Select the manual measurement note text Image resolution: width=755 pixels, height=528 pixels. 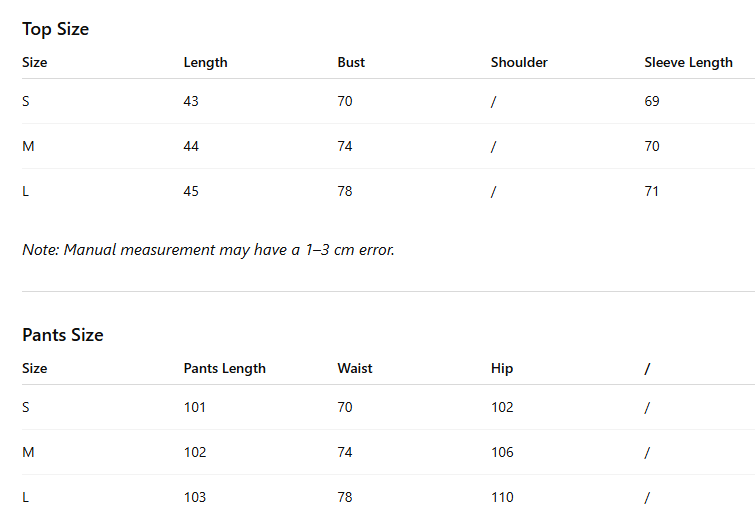click(x=208, y=249)
